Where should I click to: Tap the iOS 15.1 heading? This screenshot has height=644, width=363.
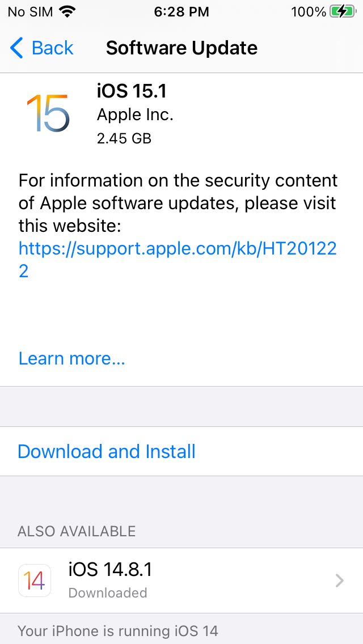[132, 91]
